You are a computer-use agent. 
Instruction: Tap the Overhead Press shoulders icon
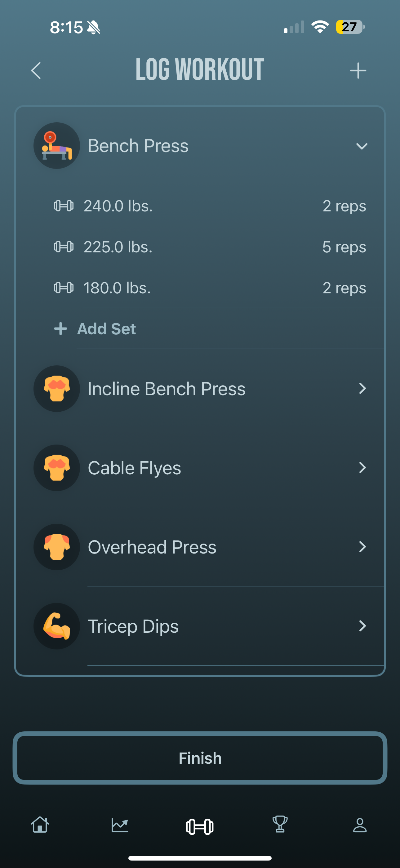[x=56, y=547]
